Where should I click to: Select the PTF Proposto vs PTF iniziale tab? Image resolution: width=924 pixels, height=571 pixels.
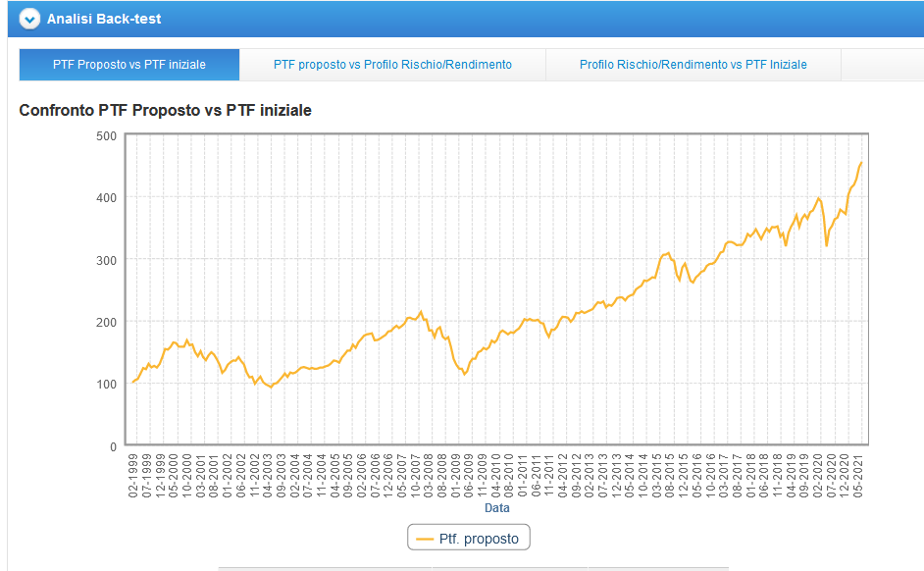click(129, 65)
